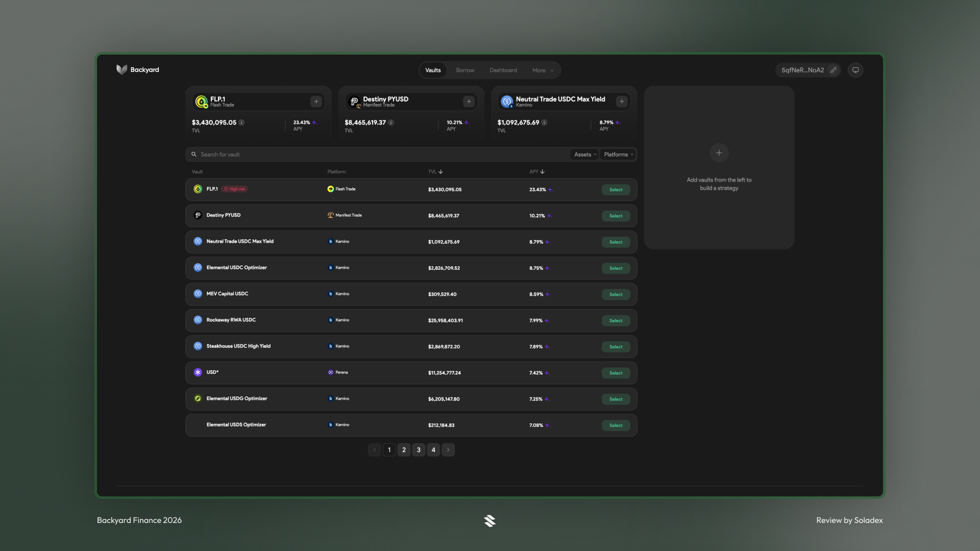Click the Steakhouse USDC High Yield name
The height and width of the screenshot is (551, 980).
click(238, 346)
